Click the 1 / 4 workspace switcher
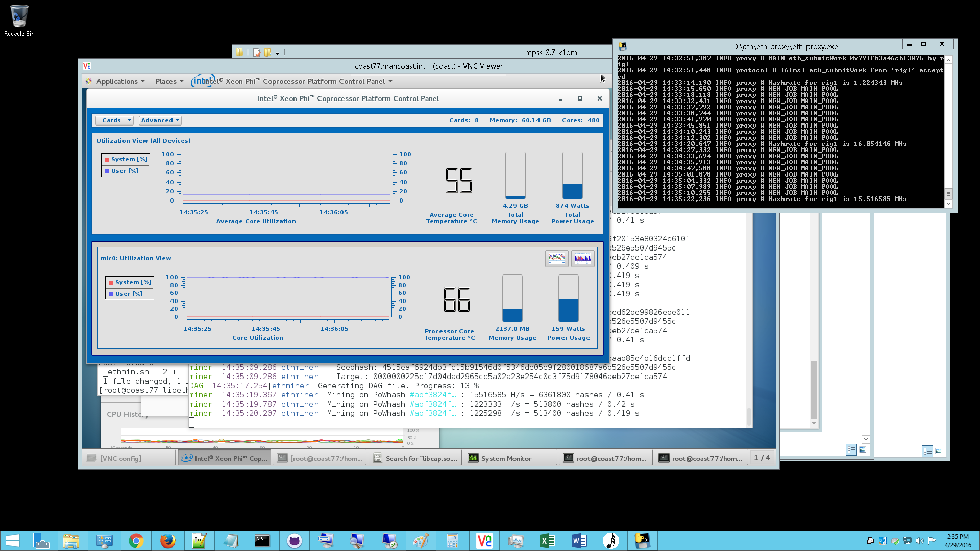 coord(762,458)
